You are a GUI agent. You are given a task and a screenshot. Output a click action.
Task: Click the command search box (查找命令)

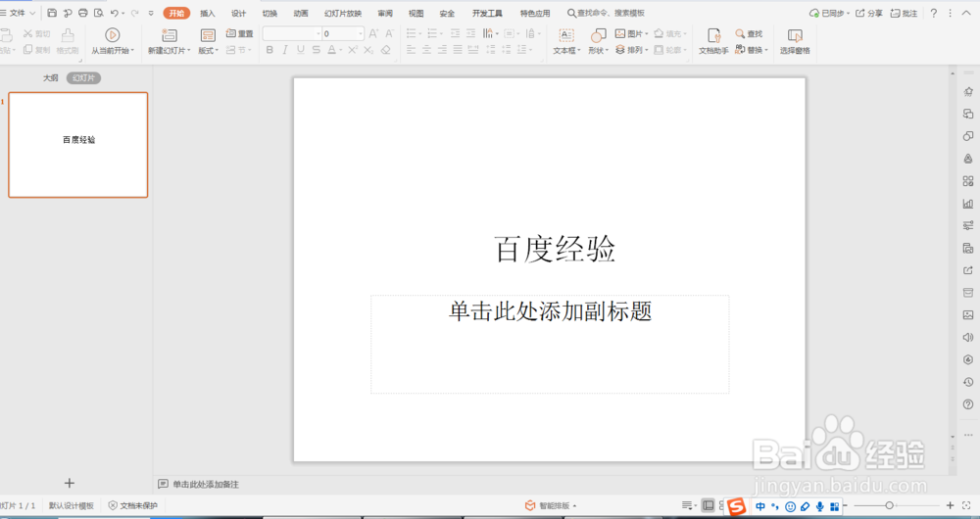tap(606, 13)
